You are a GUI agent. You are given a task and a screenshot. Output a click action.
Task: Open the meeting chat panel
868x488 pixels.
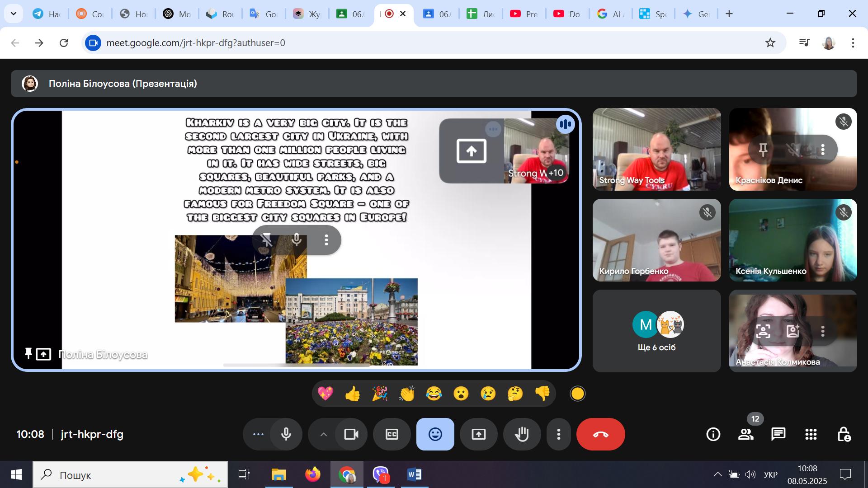pyautogui.click(x=778, y=434)
